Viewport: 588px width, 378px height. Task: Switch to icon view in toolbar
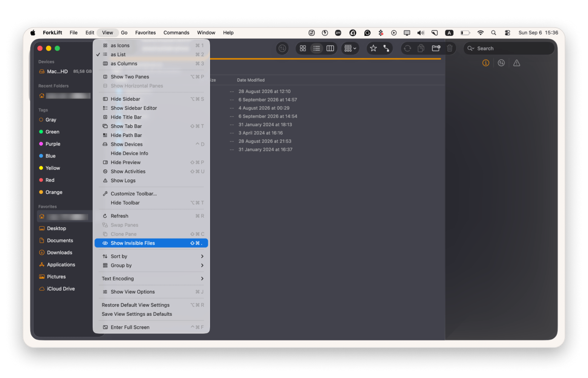point(303,48)
